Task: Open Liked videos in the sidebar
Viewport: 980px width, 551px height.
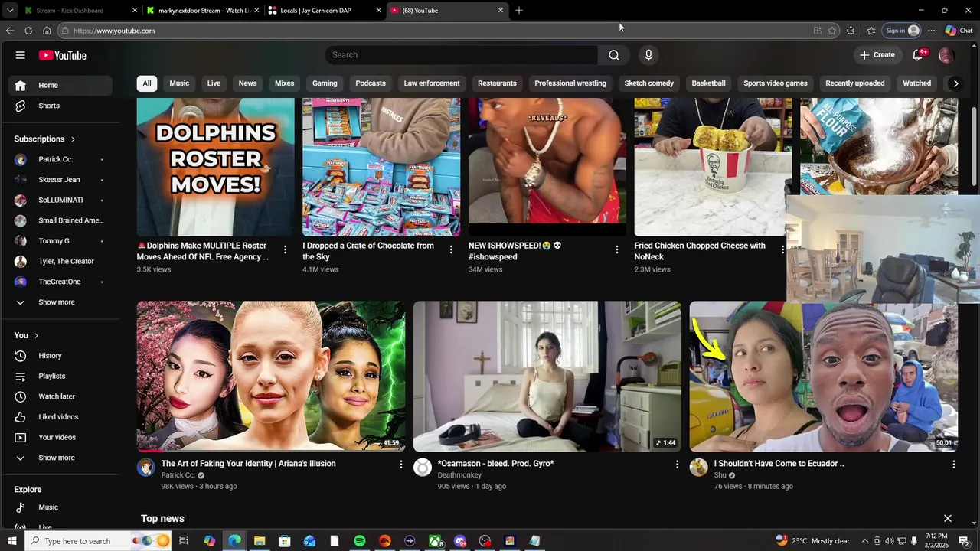Action: [x=62, y=417]
